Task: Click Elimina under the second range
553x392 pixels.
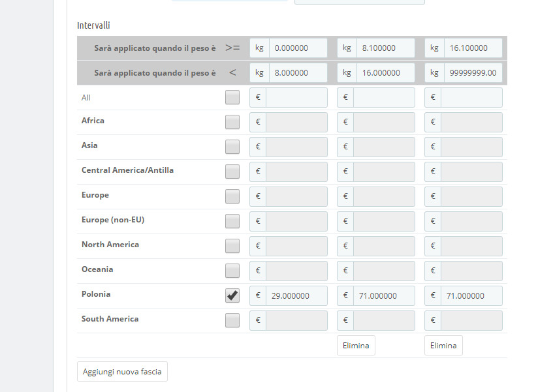Action: pos(356,346)
